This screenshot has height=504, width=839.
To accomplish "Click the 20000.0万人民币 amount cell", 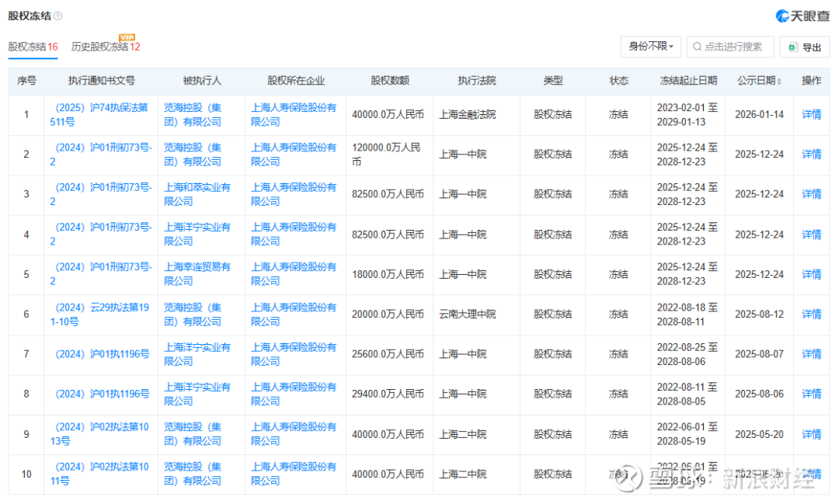I will [x=388, y=314].
